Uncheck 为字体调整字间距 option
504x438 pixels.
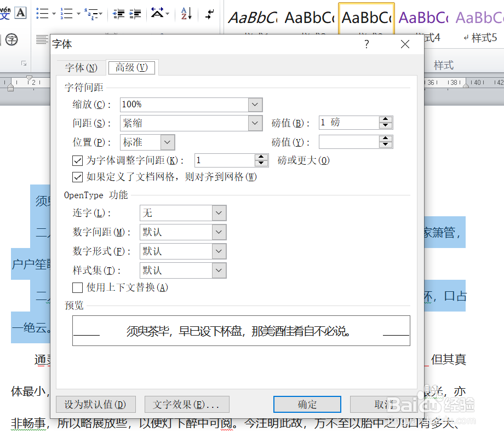77,160
